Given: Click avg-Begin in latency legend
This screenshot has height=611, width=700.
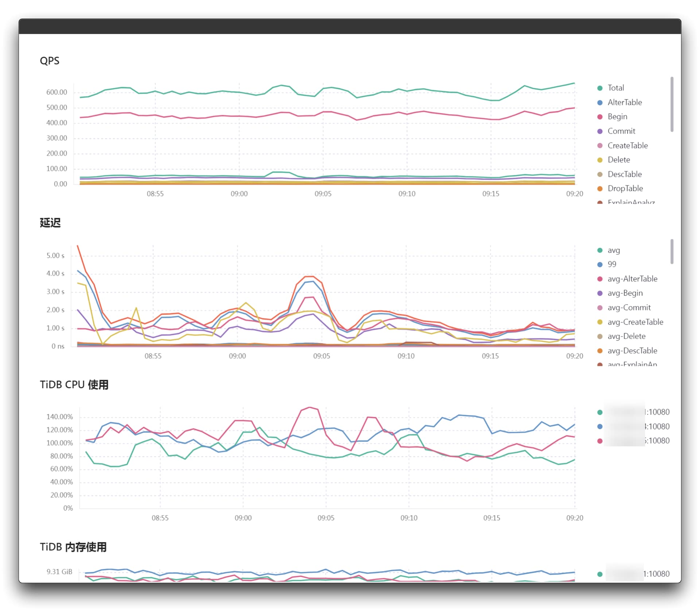Looking at the screenshot, I should point(625,293).
